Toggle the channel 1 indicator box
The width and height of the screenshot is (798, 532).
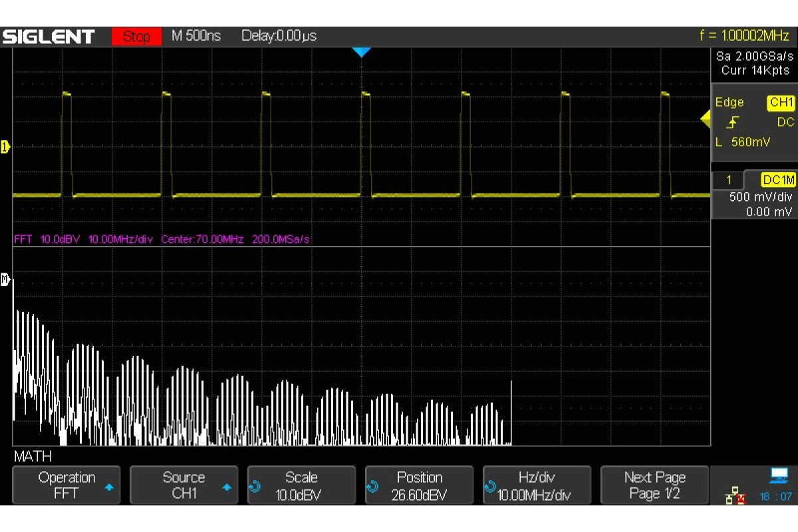pos(728,180)
